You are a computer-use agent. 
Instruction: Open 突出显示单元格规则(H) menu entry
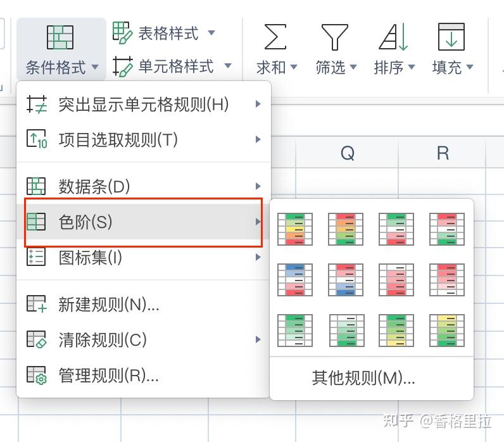[x=144, y=104]
